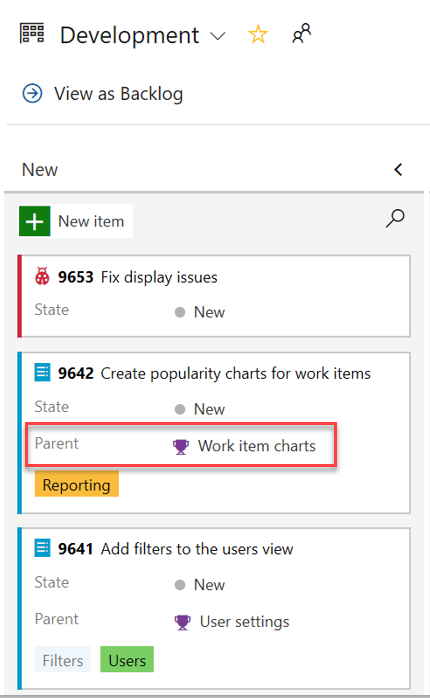Select the orange Reporting tag
Viewport: 430px width, 698px height.
pyautogui.click(x=77, y=484)
